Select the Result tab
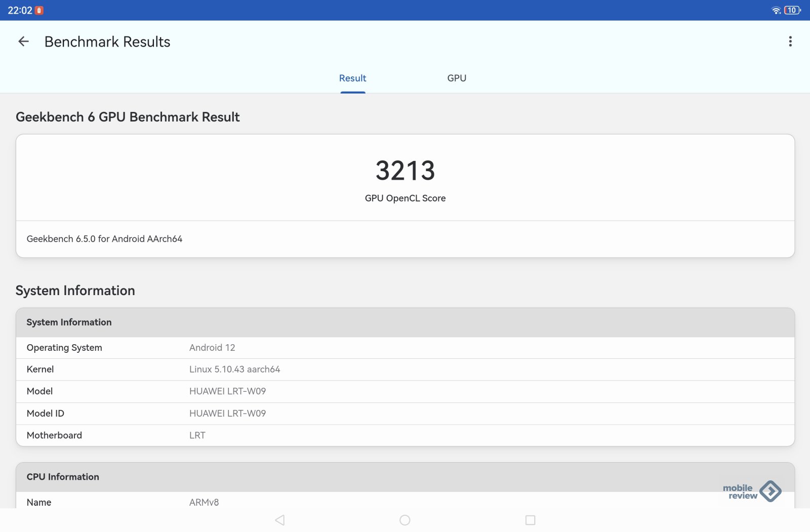Viewport: 810px width, 532px height. click(352, 78)
